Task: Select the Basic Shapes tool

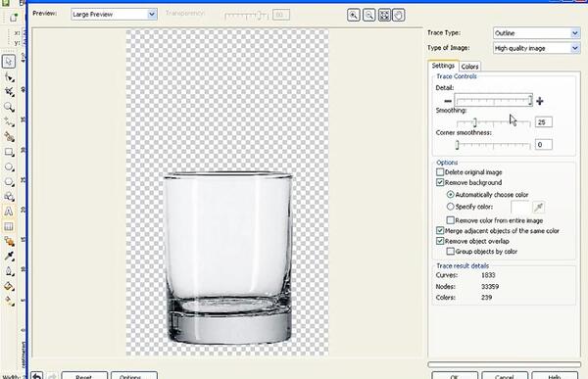Action: (x=9, y=197)
